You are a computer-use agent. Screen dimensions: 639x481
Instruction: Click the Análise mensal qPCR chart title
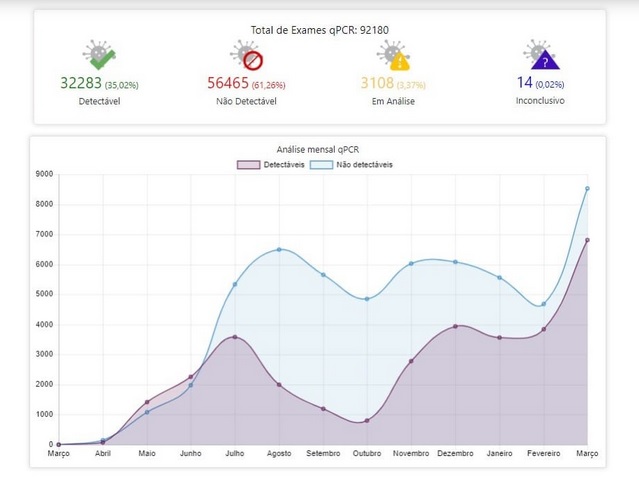pos(318,149)
